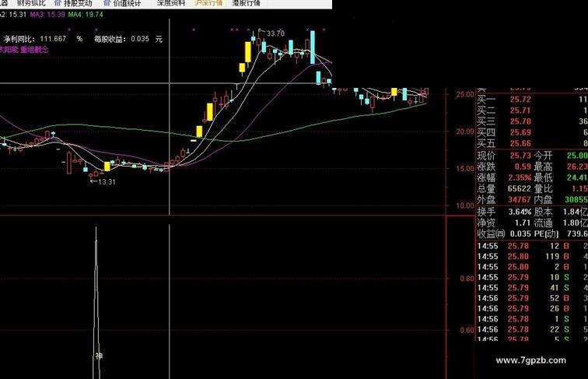Viewport: 588px width, 379px height.
Task: Click the 买二 bid row at 25.71
Action: click(x=532, y=111)
